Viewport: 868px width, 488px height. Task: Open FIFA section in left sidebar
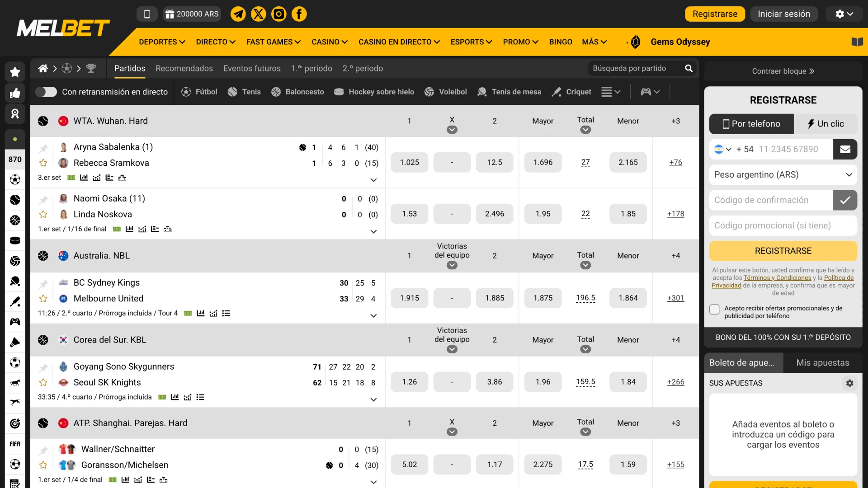click(15, 444)
